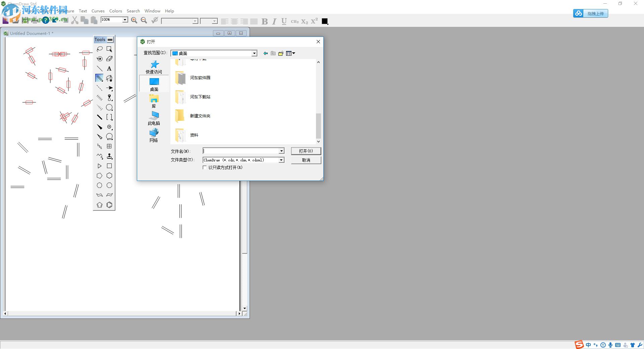Open the font size dropdown
Viewport: 644px width, 349px height.
click(x=215, y=21)
